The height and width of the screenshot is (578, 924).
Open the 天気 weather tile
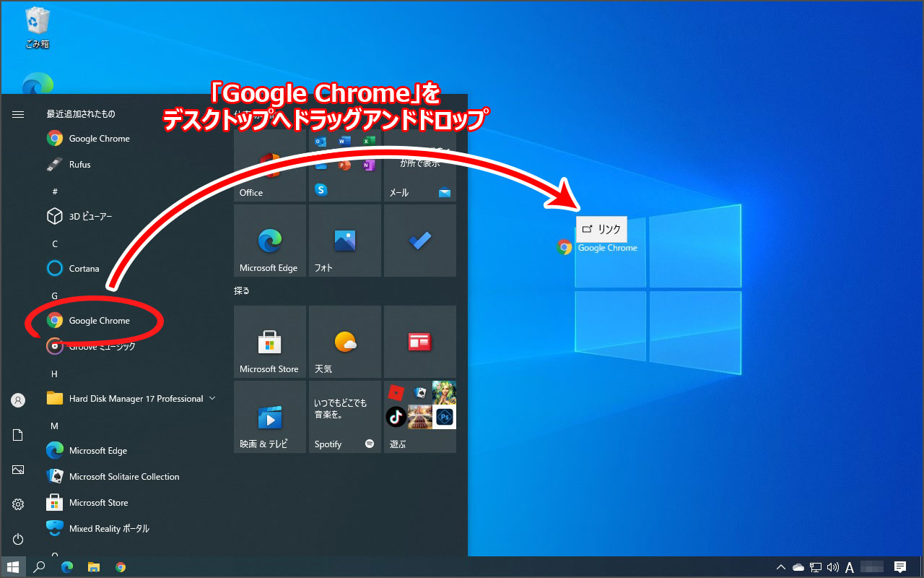pos(345,342)
